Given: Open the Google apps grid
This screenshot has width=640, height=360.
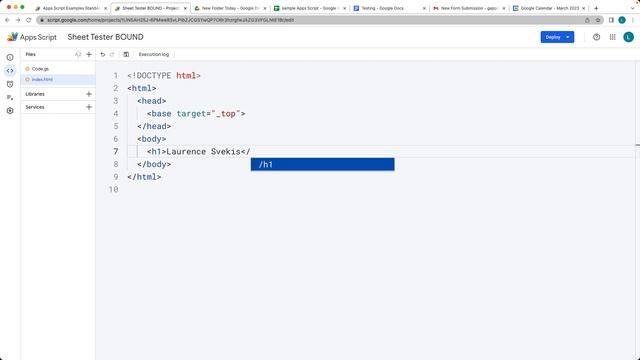Looking at the screenshot, I should (612, 37).
